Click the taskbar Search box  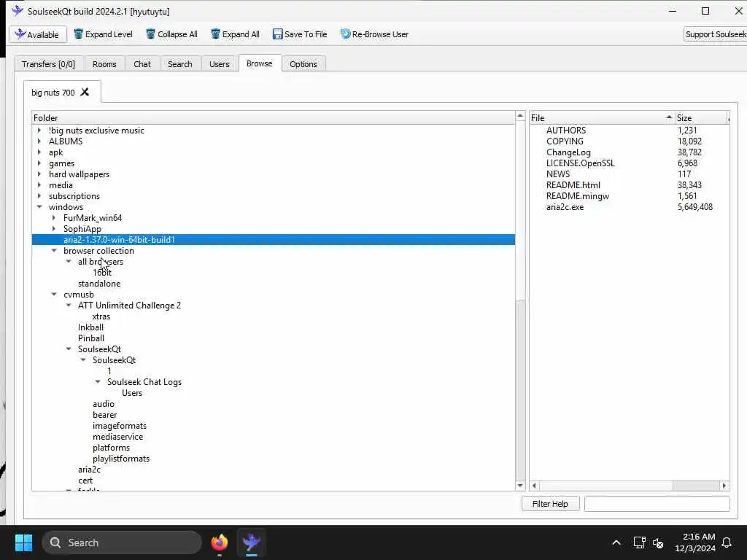122,542
